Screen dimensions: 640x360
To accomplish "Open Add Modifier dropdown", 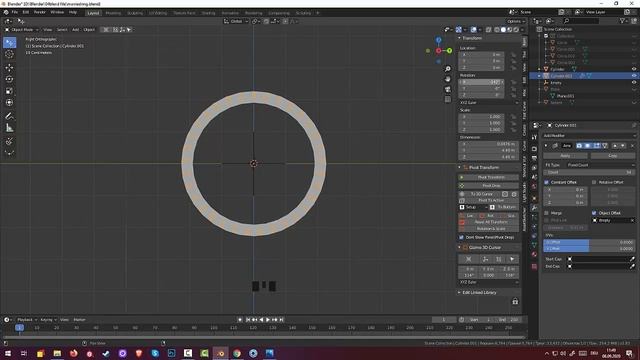I will (589, 136).
